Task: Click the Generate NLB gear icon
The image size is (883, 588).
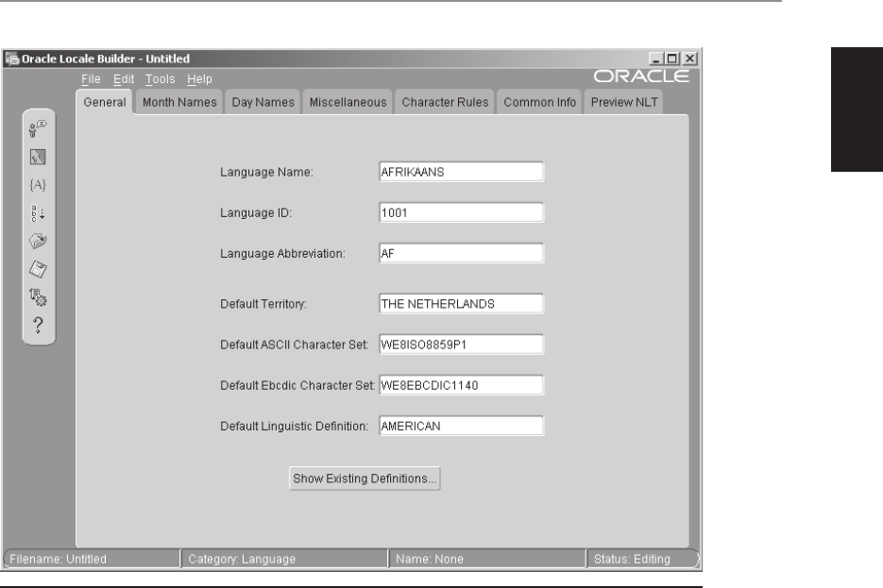Action: pos(38,297)
